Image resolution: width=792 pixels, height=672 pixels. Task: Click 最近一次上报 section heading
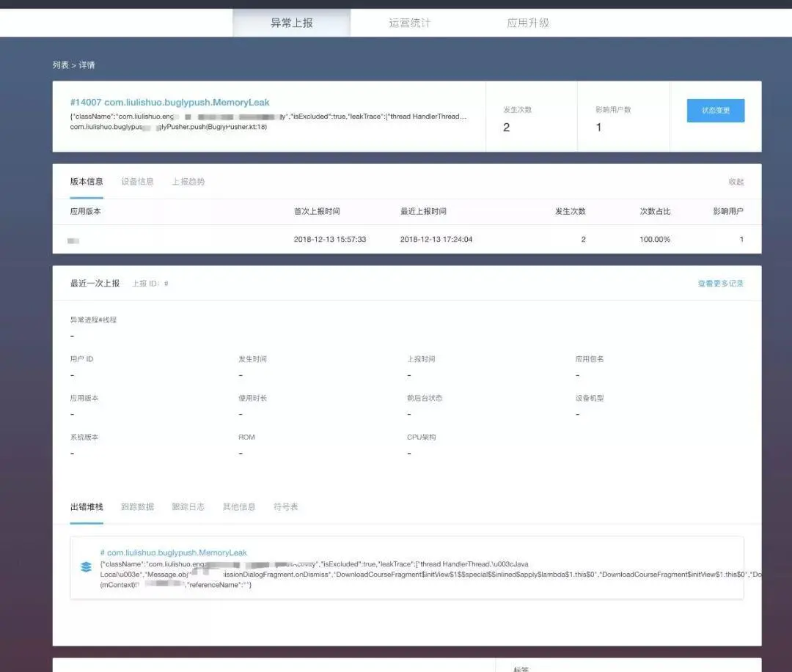pos(95,284)
